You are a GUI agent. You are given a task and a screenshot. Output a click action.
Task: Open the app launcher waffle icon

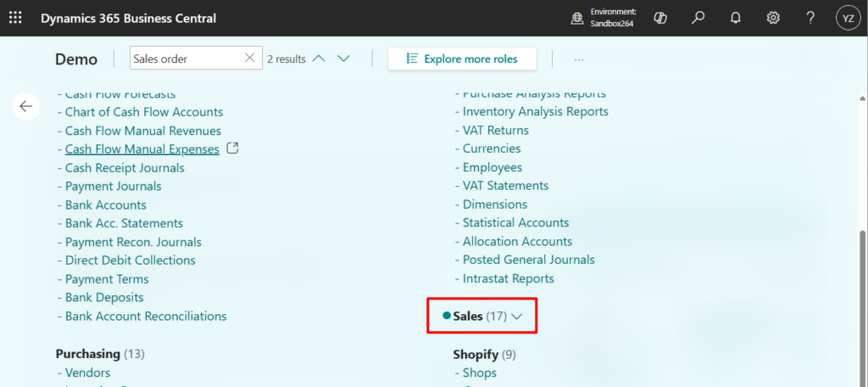click(x=15, y=18)
